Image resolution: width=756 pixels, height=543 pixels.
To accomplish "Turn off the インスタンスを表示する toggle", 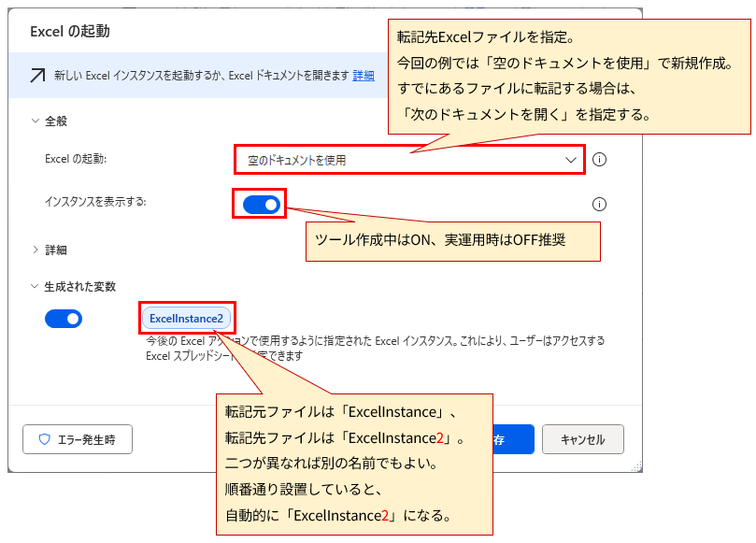I will tap(260, 204).
